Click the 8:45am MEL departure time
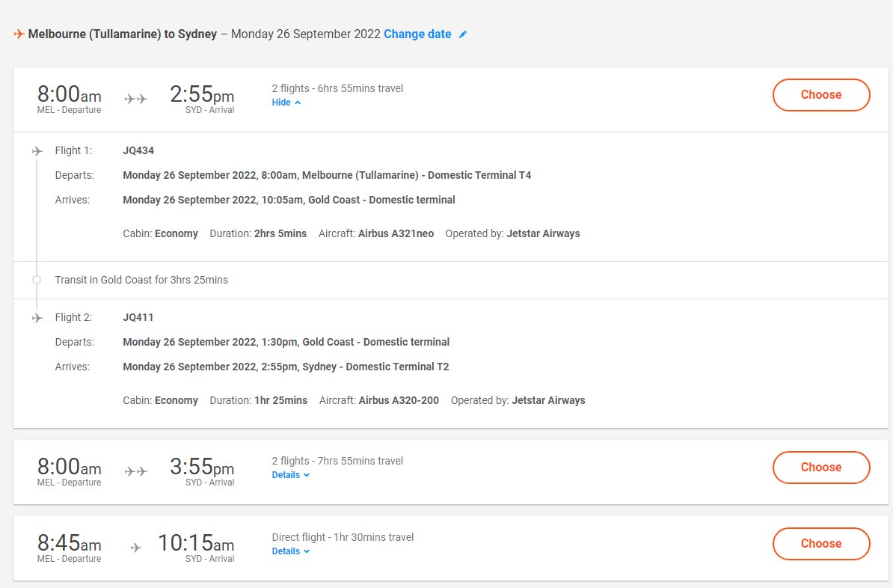893x588 pixels. (x=69, y=543)
